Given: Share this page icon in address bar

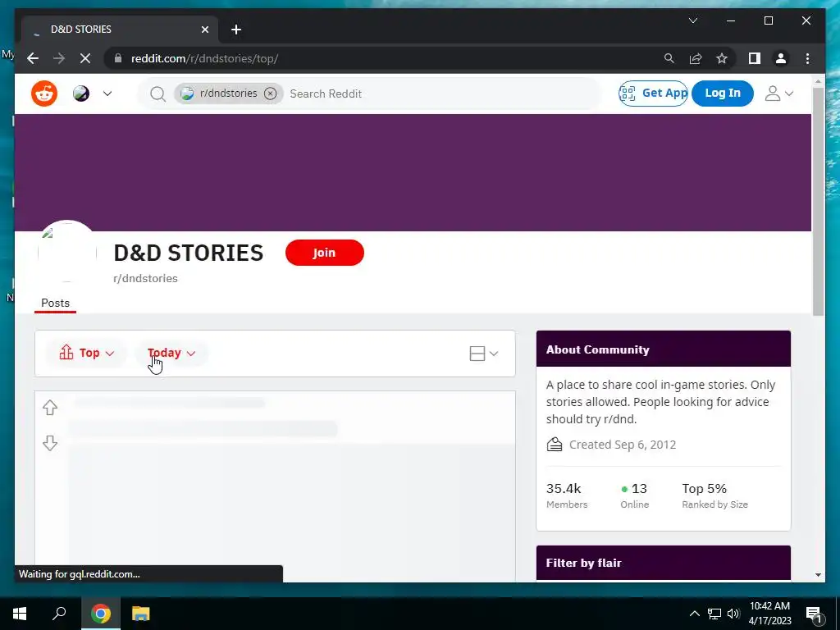Looking at the screenshot, I should 696,58.
